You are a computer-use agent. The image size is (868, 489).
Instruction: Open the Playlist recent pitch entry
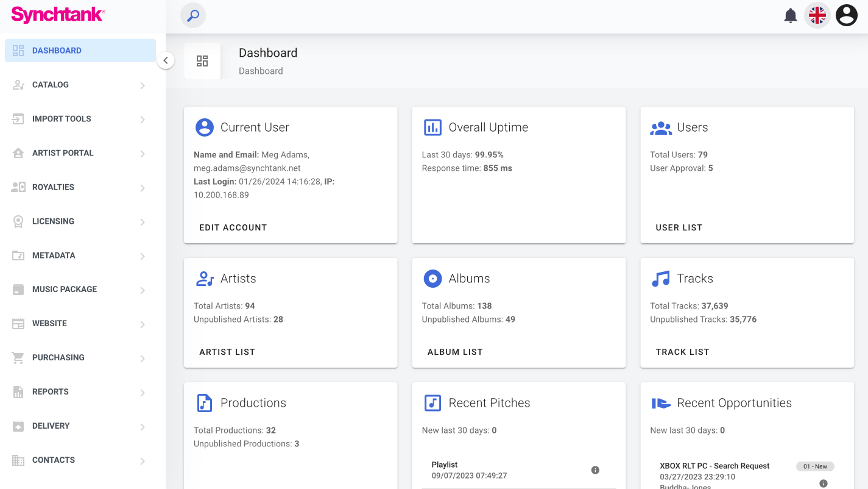[x=469, y=470]
